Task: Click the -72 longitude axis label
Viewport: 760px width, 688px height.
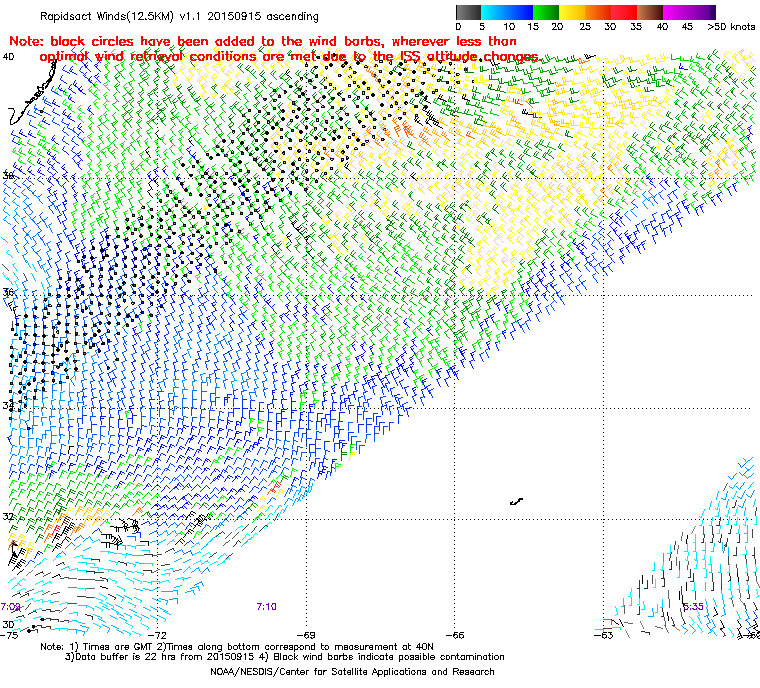Action: coord(157,635)
